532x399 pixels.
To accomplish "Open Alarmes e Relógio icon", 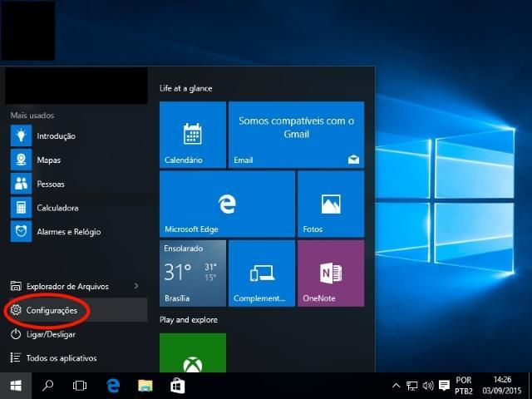I will pyautogui.click(x=21, y=231).
